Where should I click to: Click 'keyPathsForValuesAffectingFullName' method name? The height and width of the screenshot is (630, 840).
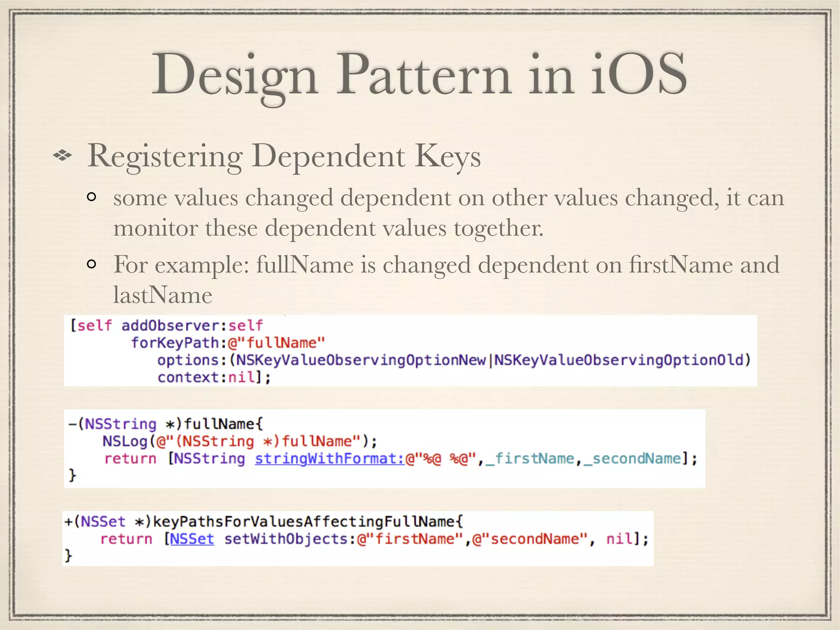coord(304,522)
